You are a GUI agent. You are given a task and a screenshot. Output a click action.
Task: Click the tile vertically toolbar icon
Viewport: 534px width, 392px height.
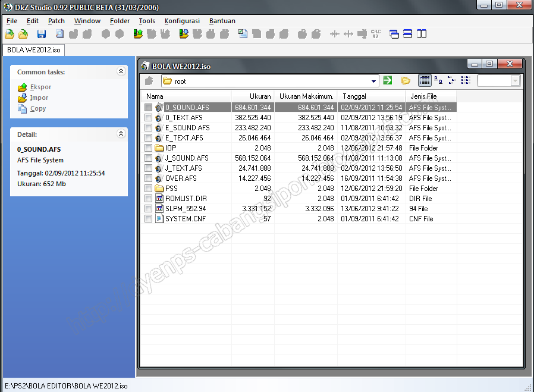[x=422, y=34]
